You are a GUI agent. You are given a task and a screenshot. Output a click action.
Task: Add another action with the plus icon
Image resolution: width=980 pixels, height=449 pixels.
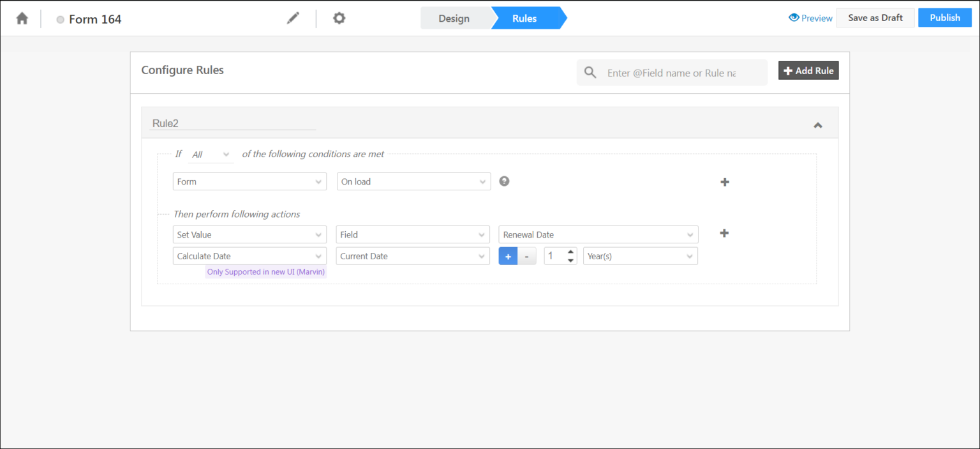[724, 233]
